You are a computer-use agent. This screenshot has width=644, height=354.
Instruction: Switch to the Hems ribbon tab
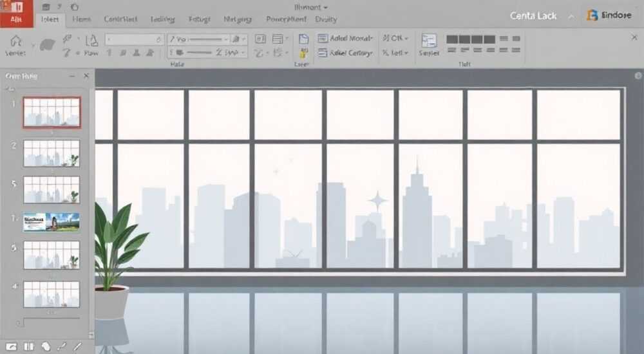[x=81, y=19]
